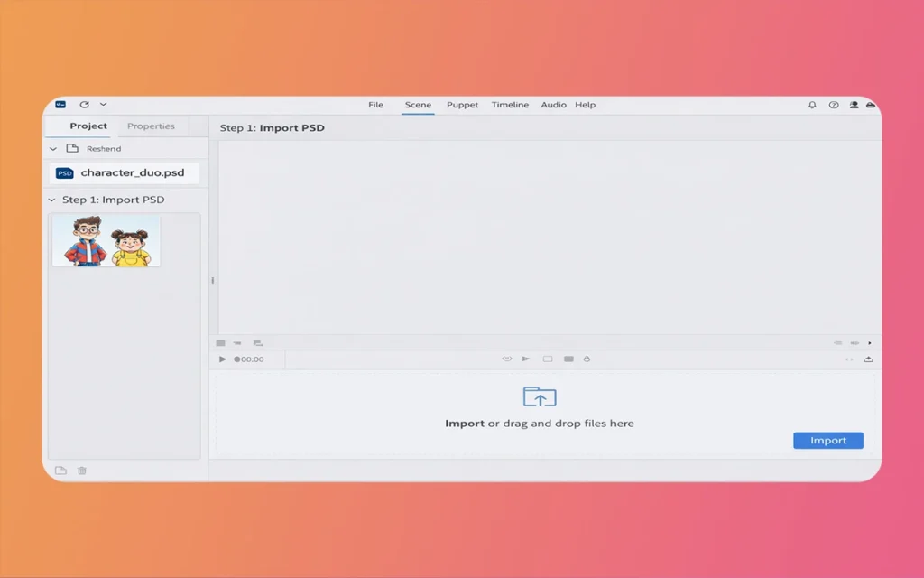Click the cloud icon in top-right corner

click(x=871, y=105)
